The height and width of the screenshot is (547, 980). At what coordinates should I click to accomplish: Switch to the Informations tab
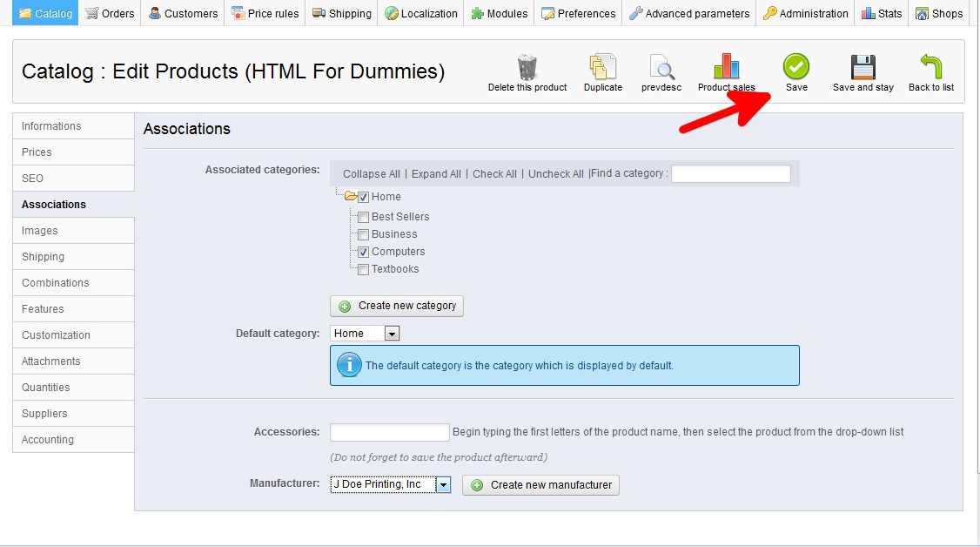click(x=73, y=125)
